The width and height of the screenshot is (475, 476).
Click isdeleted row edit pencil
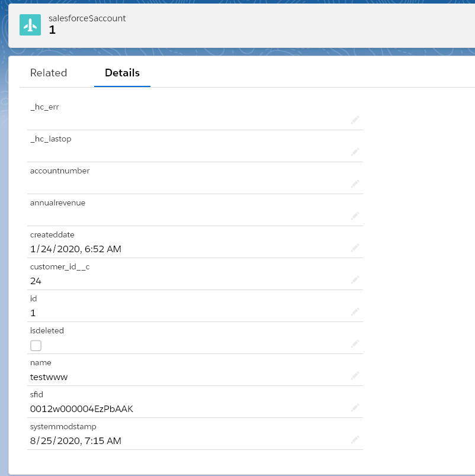[x=355, y=343]
